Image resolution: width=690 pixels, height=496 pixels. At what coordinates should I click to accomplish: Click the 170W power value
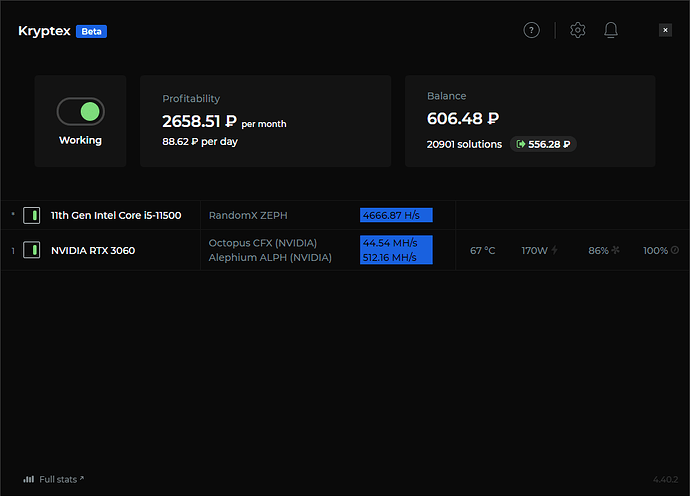click(535, 250)
